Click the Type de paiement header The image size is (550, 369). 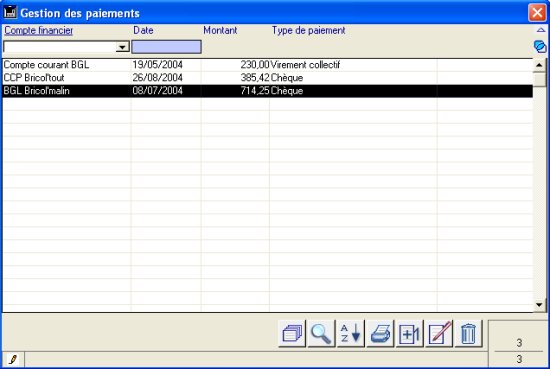pyautogui.click(x=309, y=31)
